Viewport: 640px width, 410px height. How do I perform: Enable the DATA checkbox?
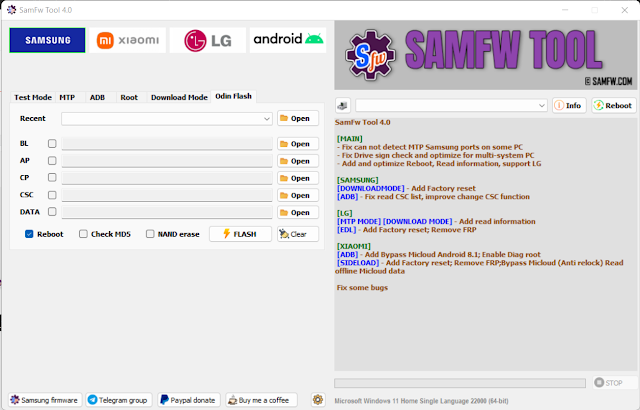point(52,212)
